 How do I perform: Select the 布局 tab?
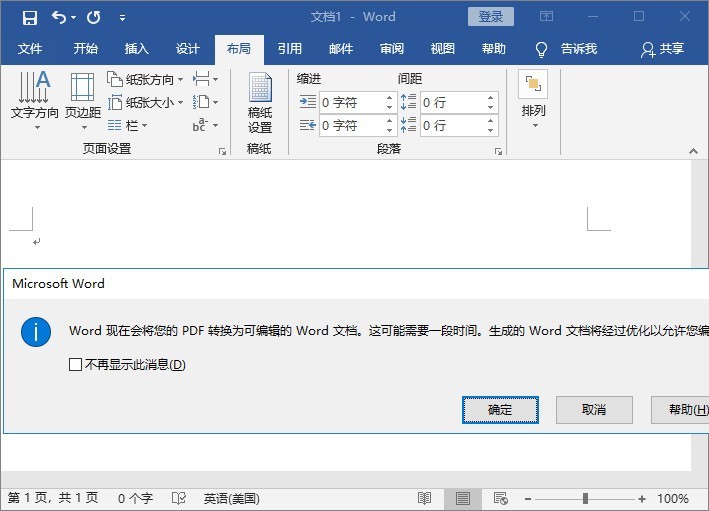click(x=239, y=49)
